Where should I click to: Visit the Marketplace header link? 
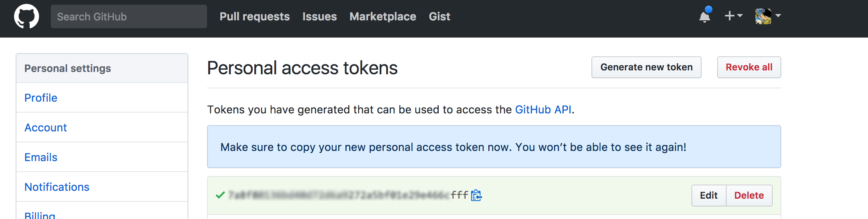tap(383, 16)
